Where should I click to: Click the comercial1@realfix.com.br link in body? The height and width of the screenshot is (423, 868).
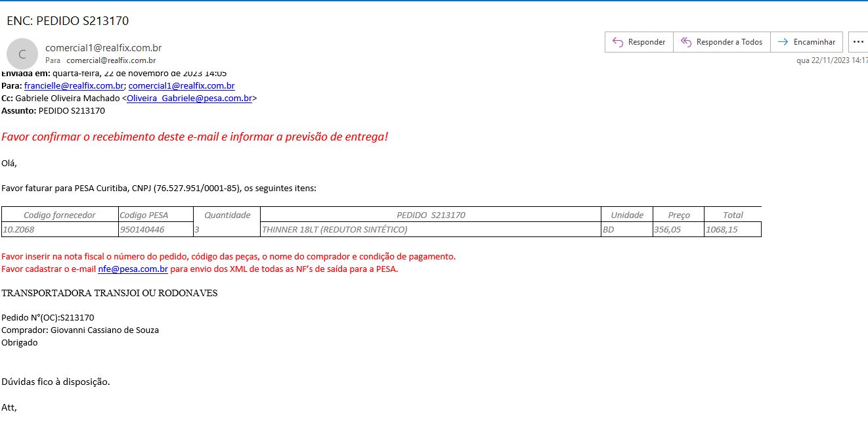click(x=181, y=86)
